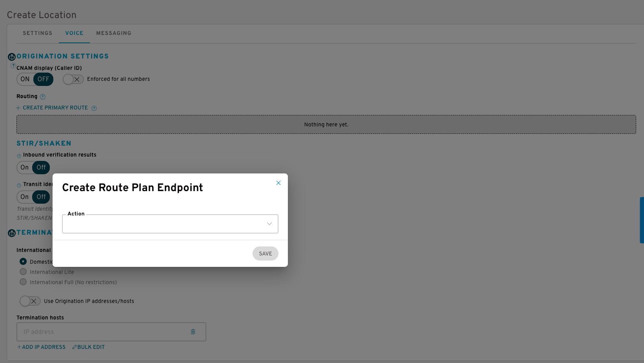Image resolution: width=644 pixels, height=363 pixels.
Task: Open the Action dropdown
Action: pyautogui.click(x=170, y=224)
